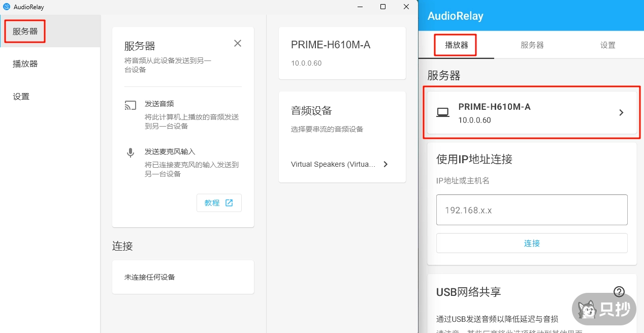This screenshot has width=644, height=333.
Task: Click the external link icon on the 教程 button
Action: [229, 203]
